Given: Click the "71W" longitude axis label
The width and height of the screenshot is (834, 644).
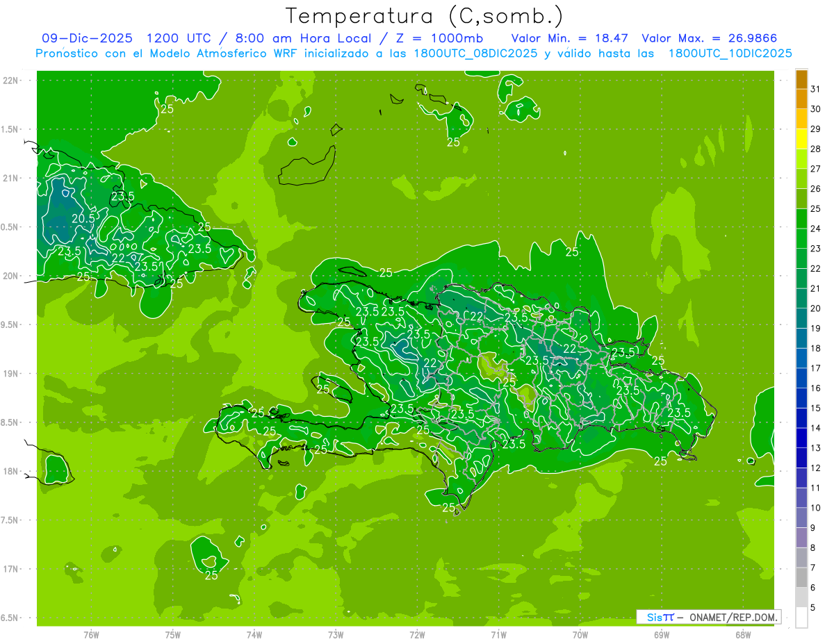Looking at the screenshot, I should coord(498,634).
